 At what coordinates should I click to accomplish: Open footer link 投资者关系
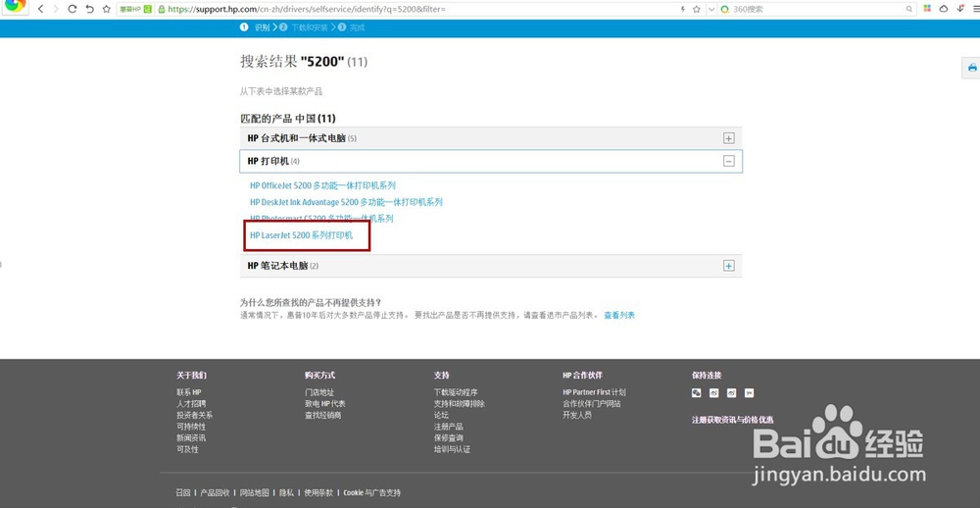point(194,415)
